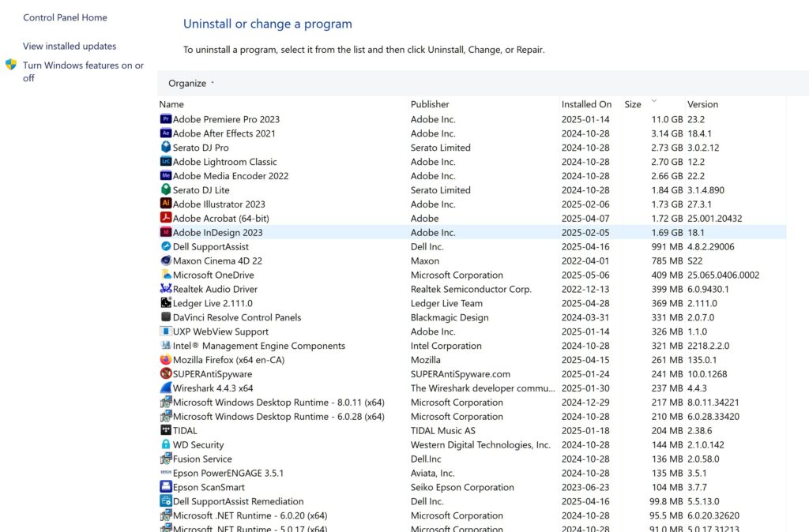The width and height of the screenshot is (809, 532).
Task: Click the Blackmagic Design publisher cell
Action: click(450, 317)
